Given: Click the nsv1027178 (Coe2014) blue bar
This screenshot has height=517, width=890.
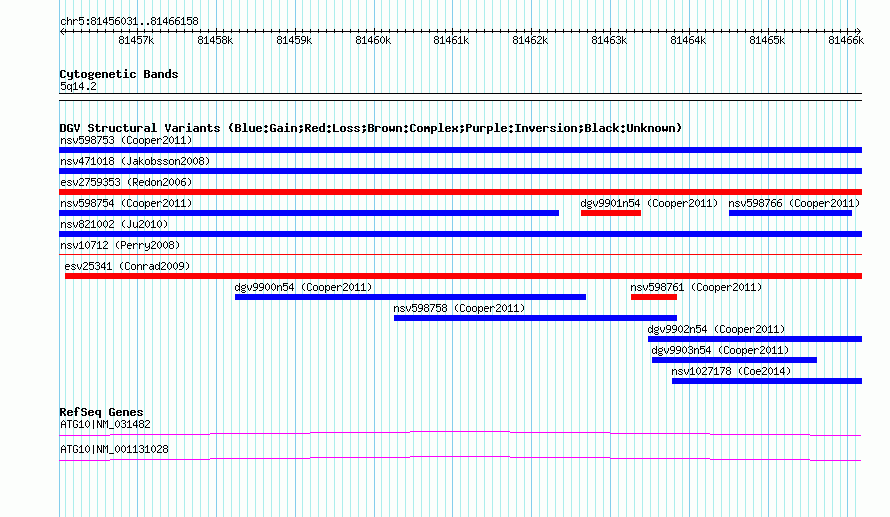Looking at the screenshot, I should pyautogui.click(x=767, y=381).
